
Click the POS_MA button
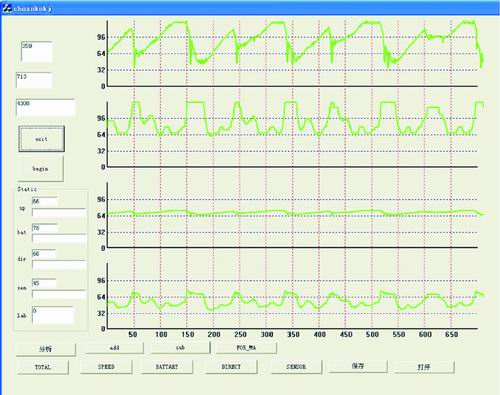tap(246, 348)
